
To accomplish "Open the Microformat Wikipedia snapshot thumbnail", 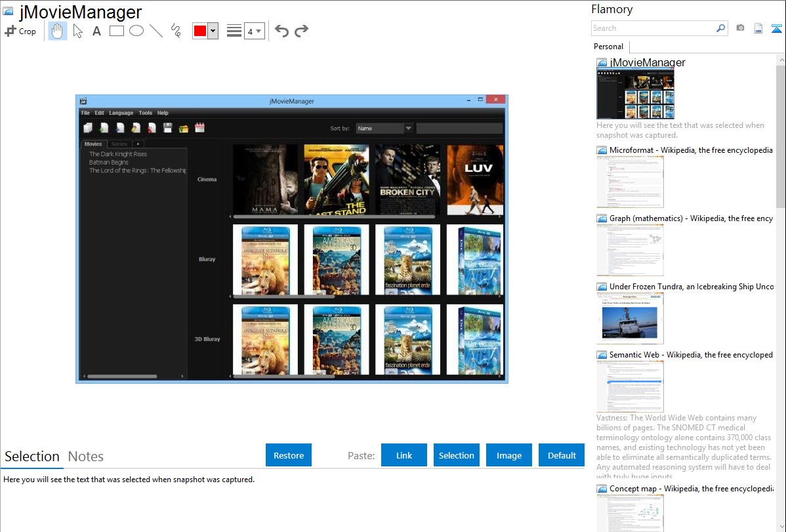I will 630,182.
